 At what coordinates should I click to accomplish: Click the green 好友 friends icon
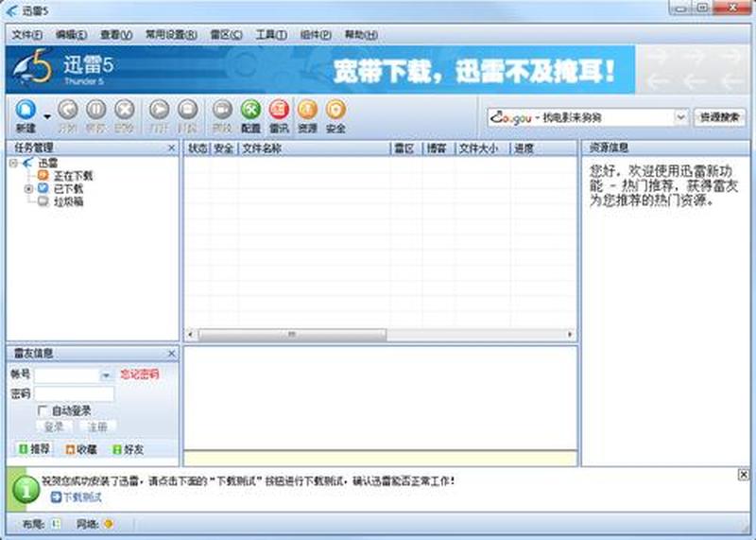[x=116, y=449]
